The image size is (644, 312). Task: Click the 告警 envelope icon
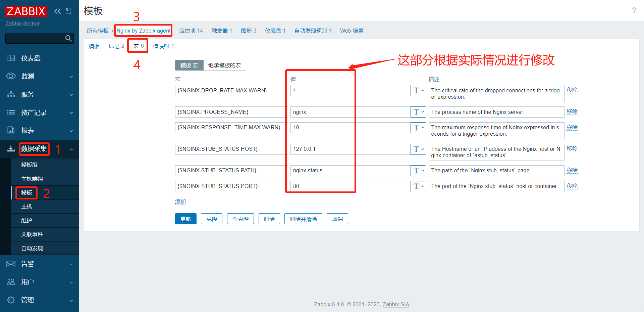[11, 264]
